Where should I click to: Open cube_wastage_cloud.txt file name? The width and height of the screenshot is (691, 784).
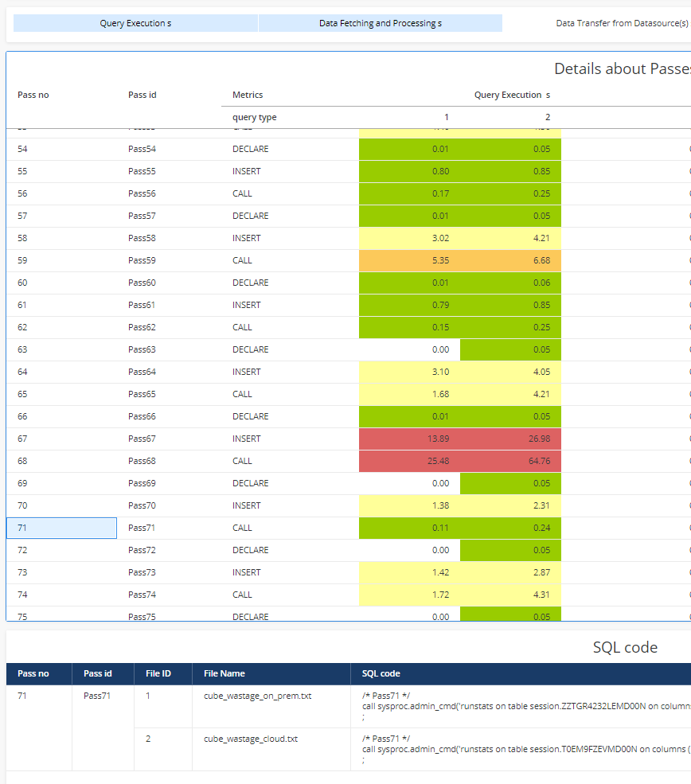pos(250,738)
